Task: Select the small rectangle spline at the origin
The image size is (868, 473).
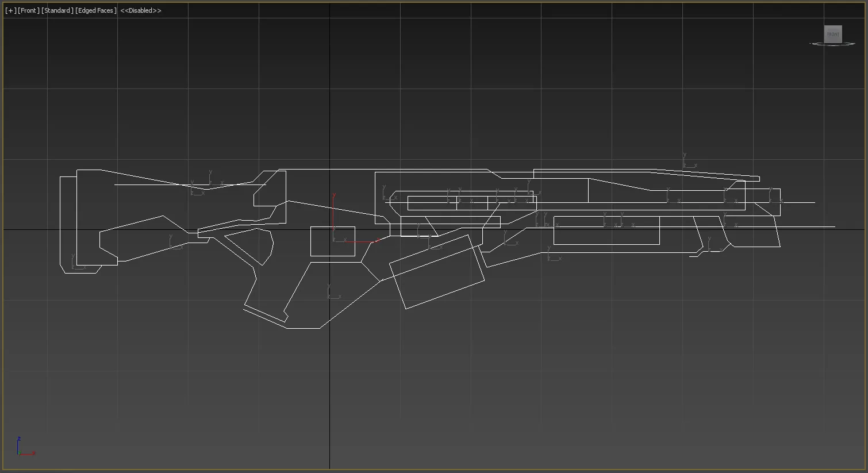Action: (333, 241)
